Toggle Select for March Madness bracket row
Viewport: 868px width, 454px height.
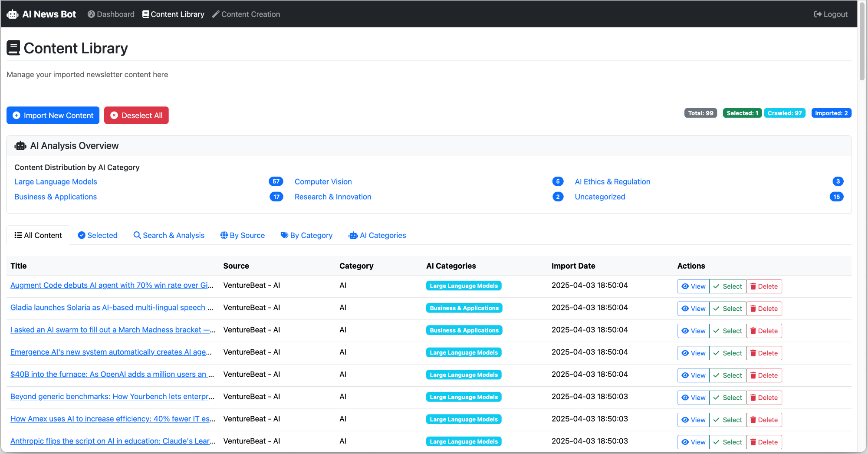tap(728, 331)
